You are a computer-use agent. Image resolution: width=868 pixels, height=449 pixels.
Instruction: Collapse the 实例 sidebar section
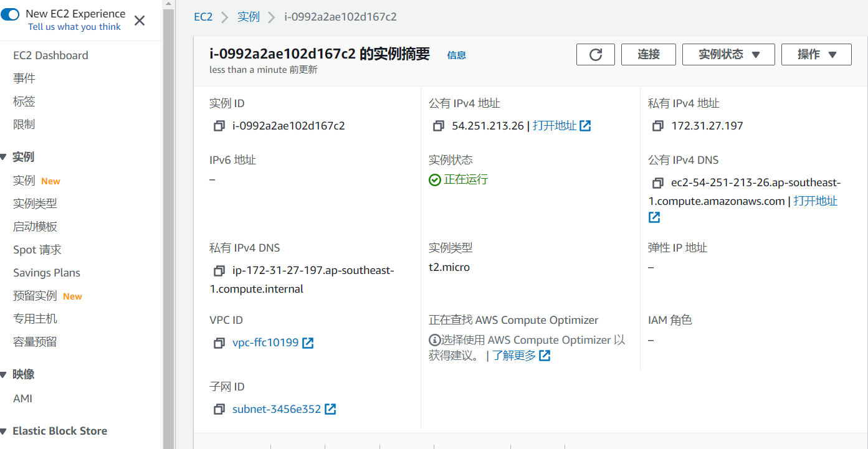pos(3,157)
